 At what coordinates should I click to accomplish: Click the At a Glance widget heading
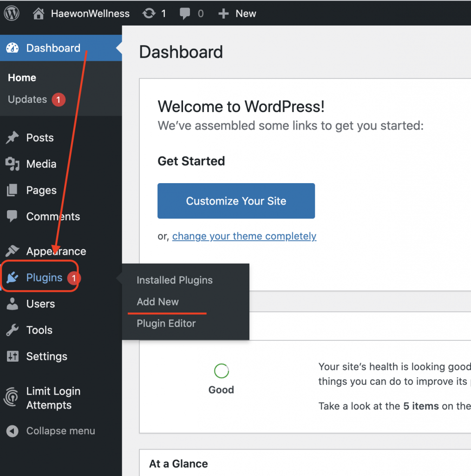tap(178, 464)
